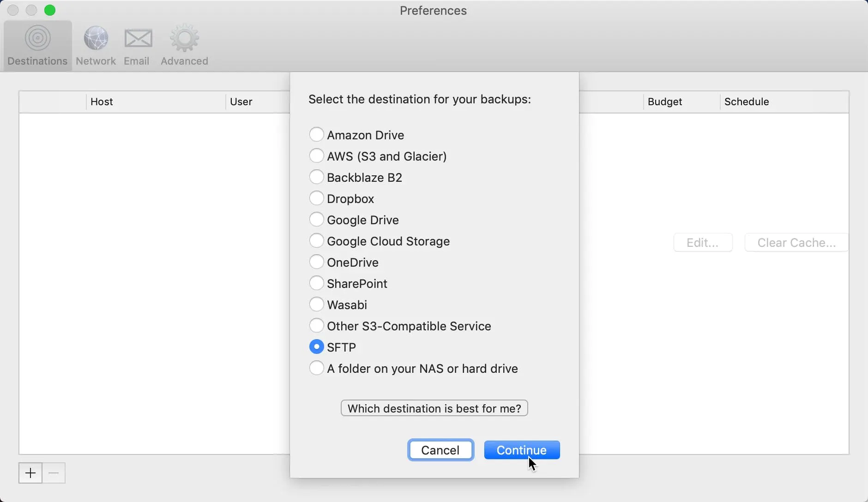This screenshot has height=502, width=868.
Task: Select AWS (S3 and Glacier) option
Action: click(x=316, y=156)
